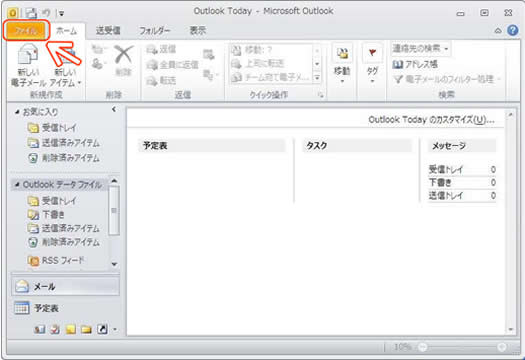The width and height of the screenshot is (525, 360).
Task: Click the 全員に返信 reply-all button
Action: point(173,65)
